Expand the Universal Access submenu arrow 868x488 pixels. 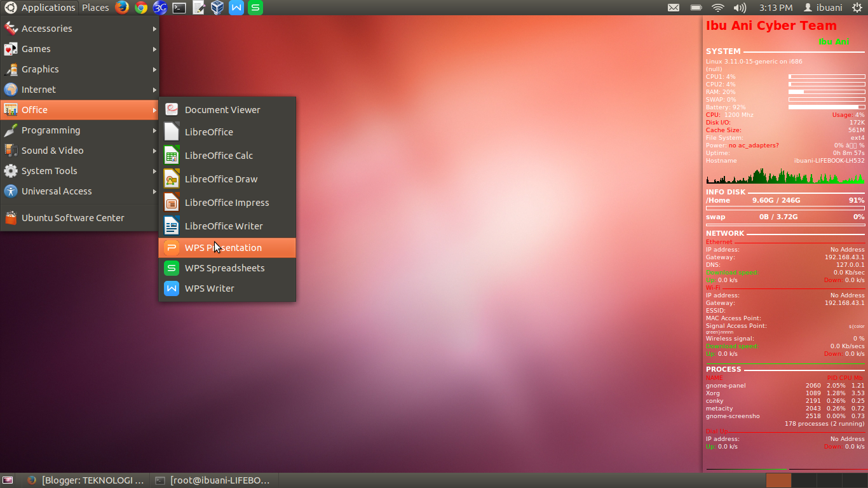[x=154, y=191]
